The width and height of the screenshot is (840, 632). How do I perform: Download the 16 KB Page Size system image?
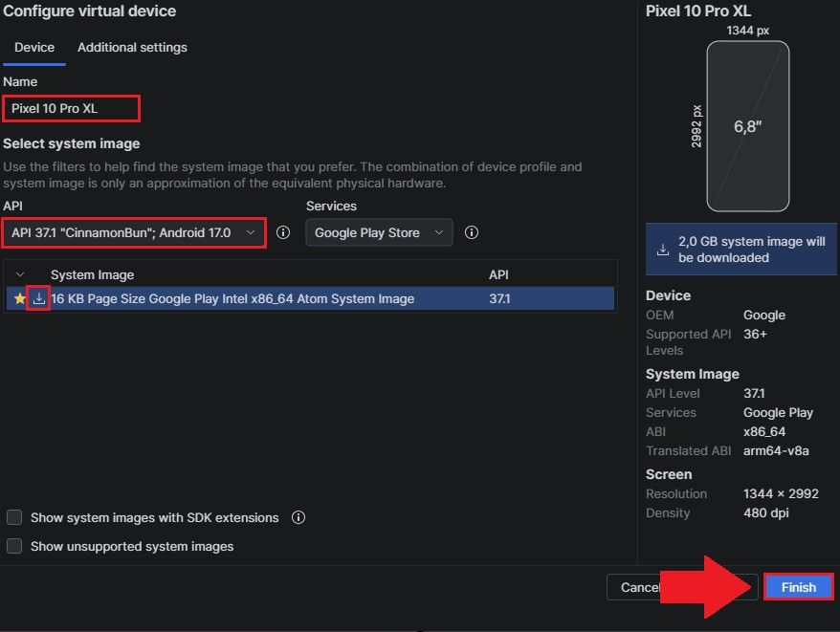38,298
